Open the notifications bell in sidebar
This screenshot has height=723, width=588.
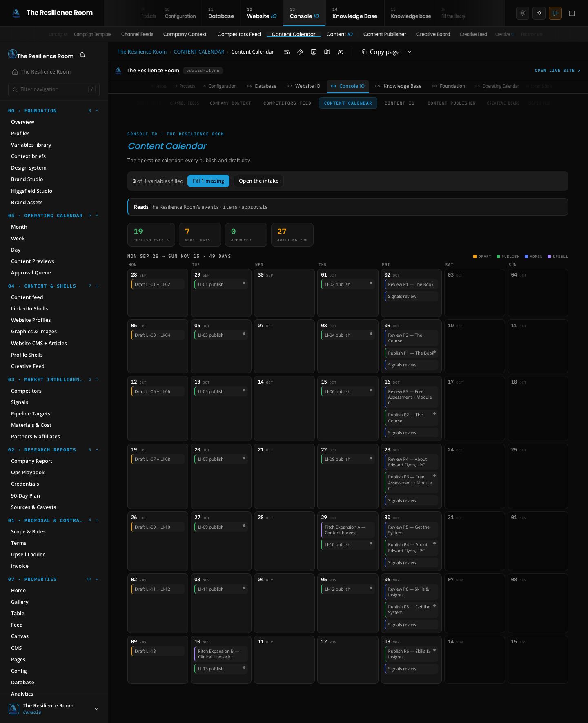pos(82,56)
